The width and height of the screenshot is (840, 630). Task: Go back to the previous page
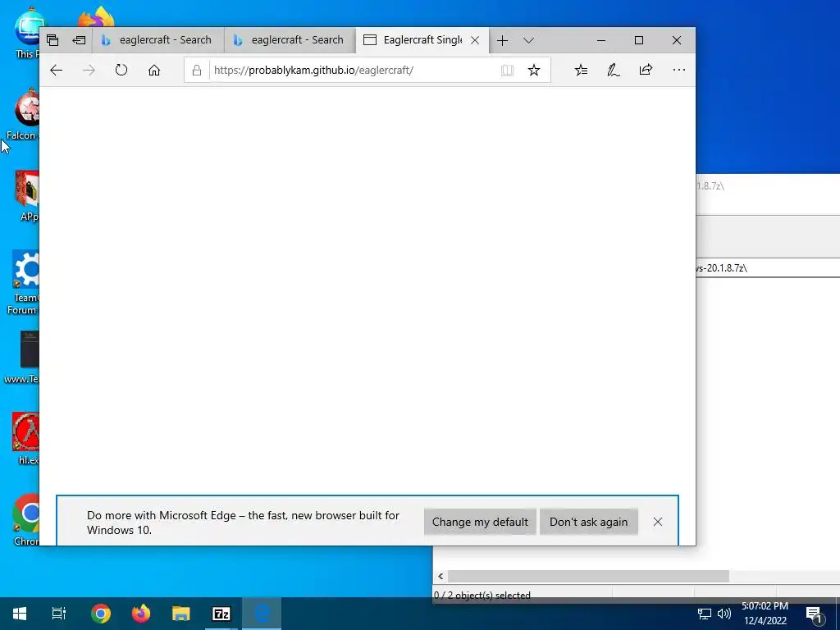57,71
